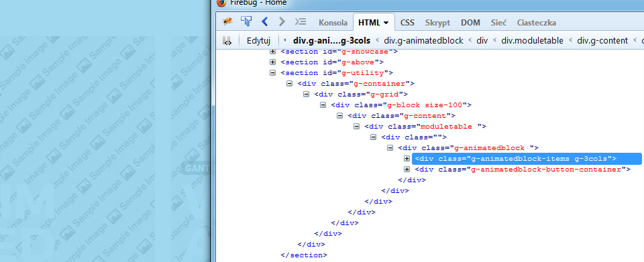Expand the g-animatedblock-button-container node
644x262 pixels.
pos(407,169)
